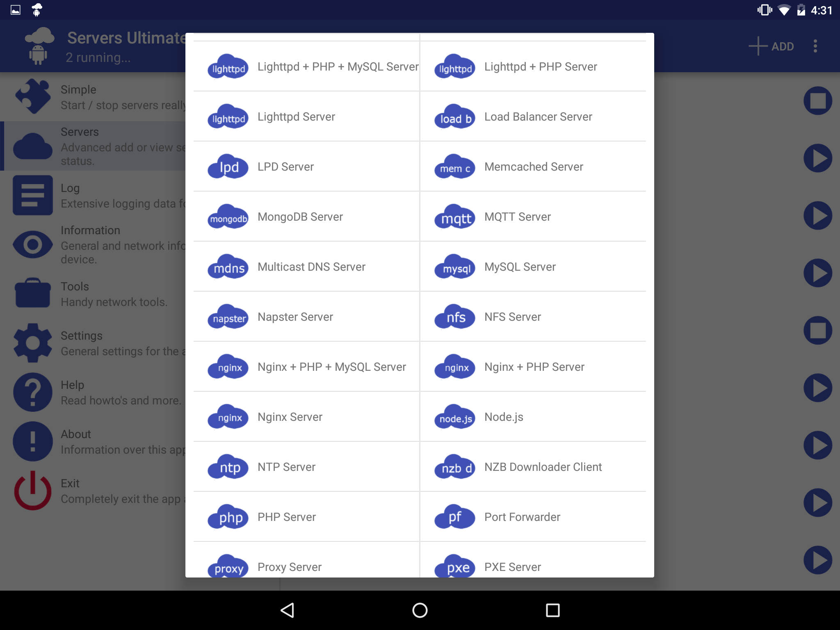Select the php cloud icon

pos(228,517)
